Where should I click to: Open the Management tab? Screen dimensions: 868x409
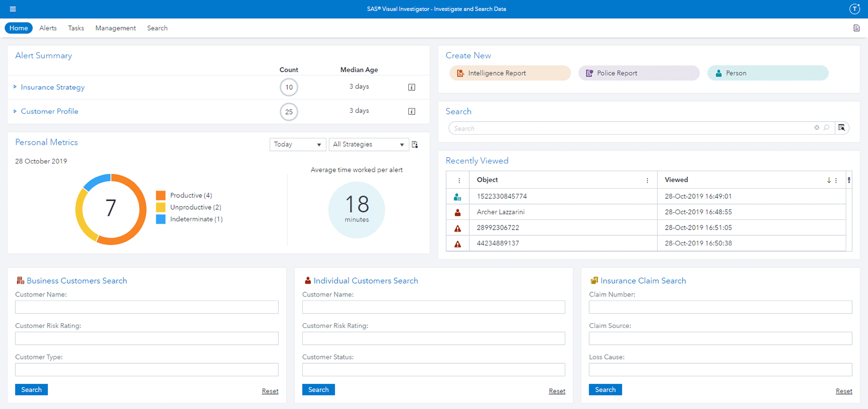pyautogui.click(x=116, y=28)
